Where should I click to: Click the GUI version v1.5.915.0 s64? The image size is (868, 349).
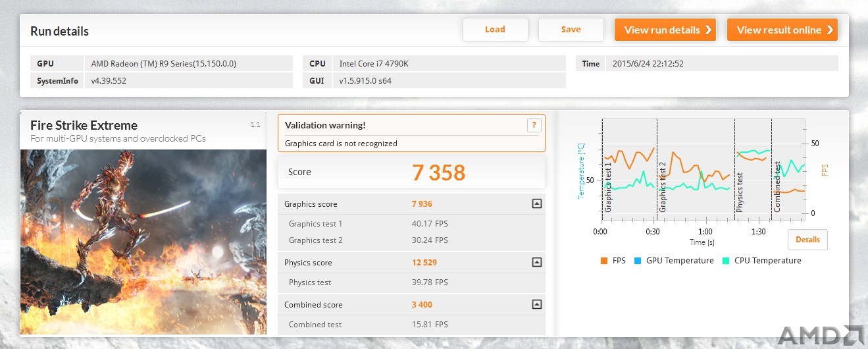(449, 81)
